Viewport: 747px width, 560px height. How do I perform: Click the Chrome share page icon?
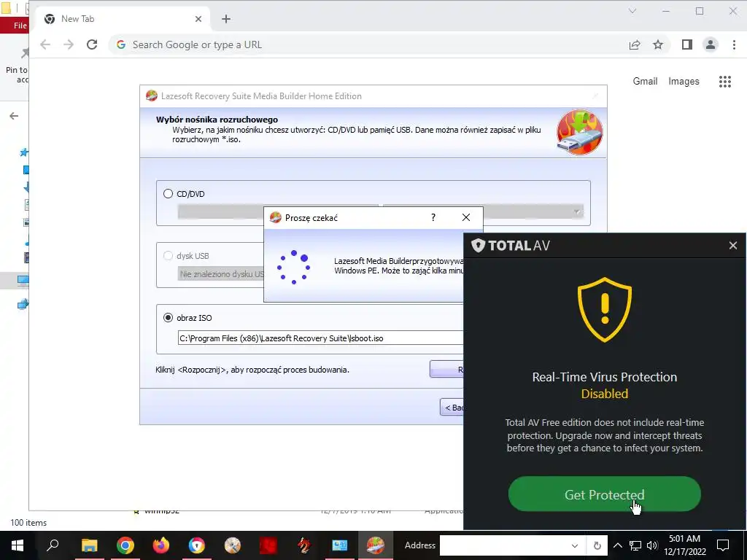[635, 44]
